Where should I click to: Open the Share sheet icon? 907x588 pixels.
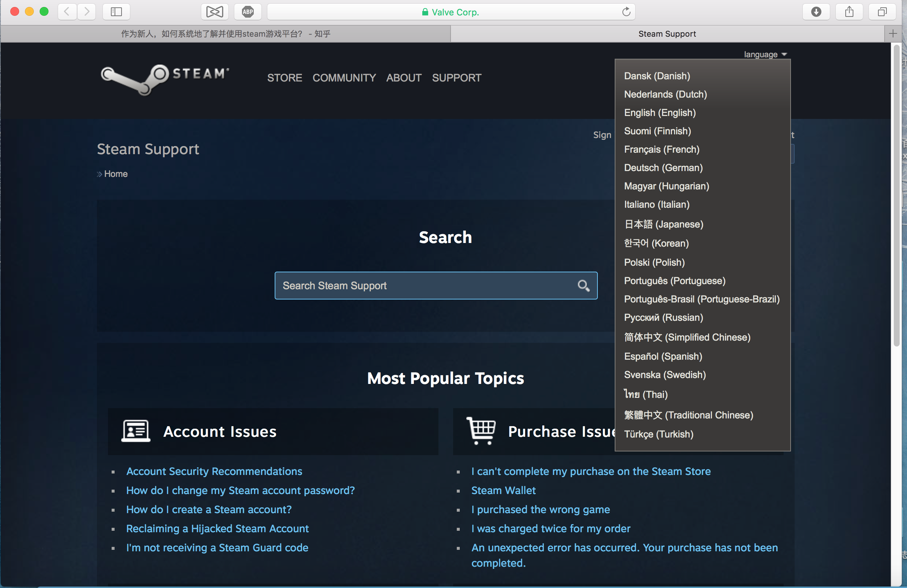tap(849, 12)
